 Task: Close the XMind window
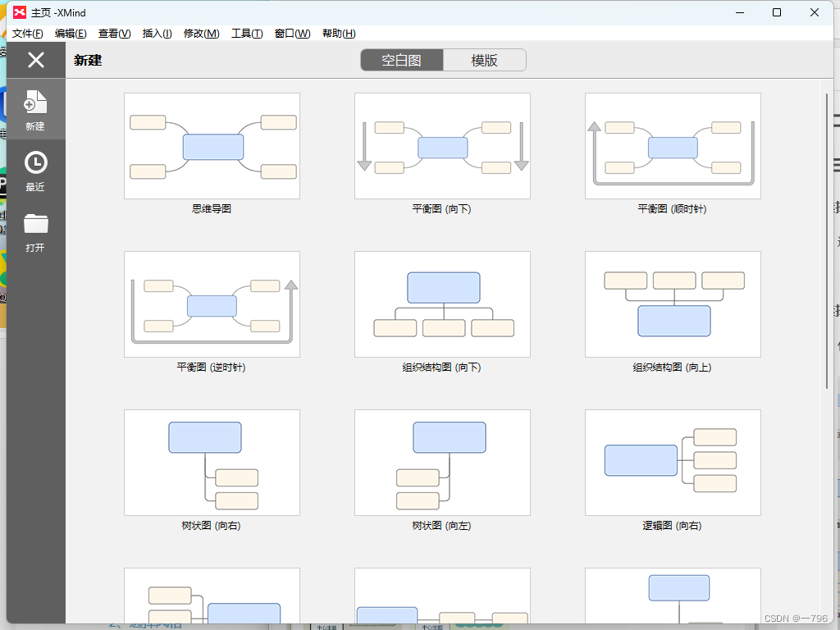pos(815,12)
